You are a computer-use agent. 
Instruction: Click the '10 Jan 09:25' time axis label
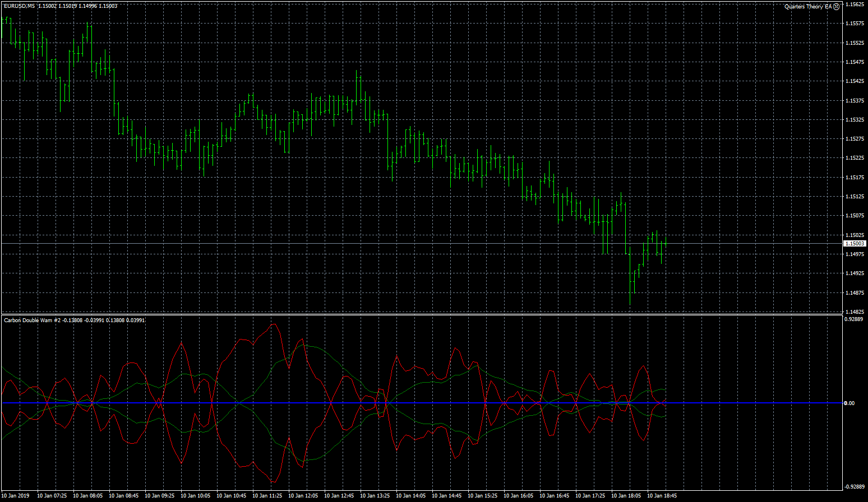coord(160,495)
